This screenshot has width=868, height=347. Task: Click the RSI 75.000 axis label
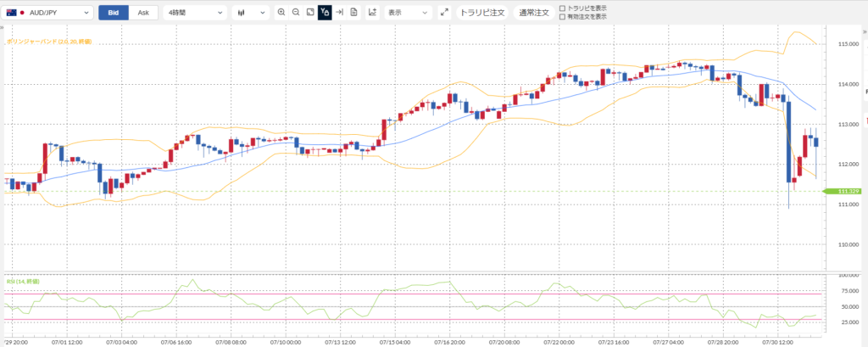(x=849, y=290)
